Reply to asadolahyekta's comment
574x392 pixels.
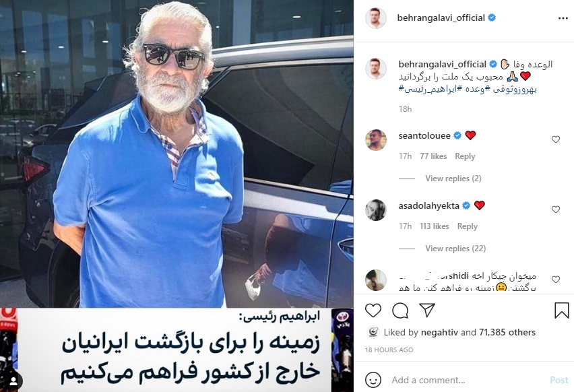click(468, 226)
